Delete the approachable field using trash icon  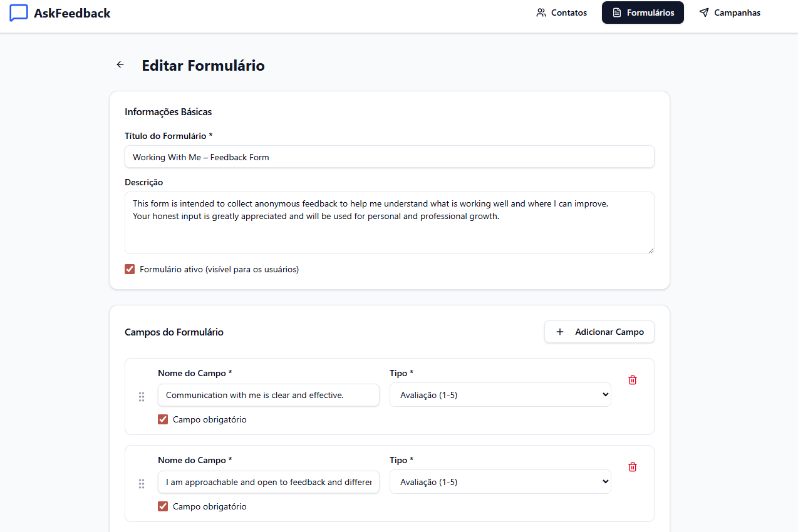pos(633,467)
